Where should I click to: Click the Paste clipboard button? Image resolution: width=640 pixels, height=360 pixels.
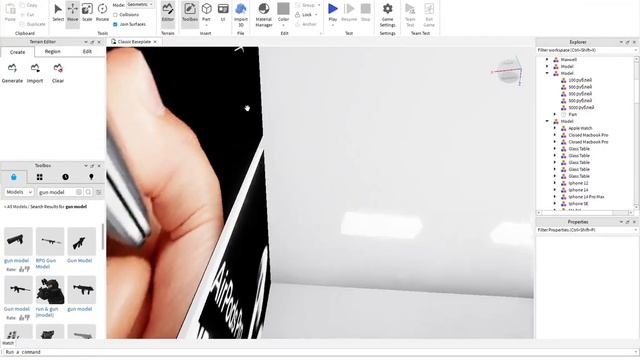coord(10,13)
